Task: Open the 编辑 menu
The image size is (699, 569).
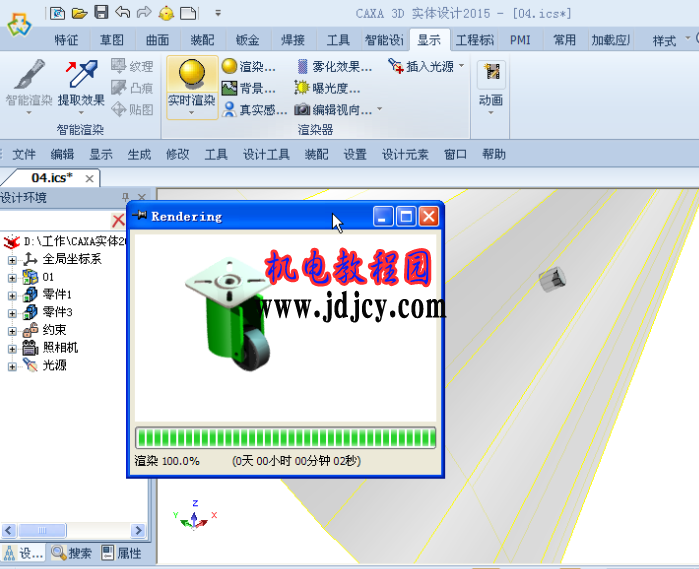Action: tap(62, 154)
